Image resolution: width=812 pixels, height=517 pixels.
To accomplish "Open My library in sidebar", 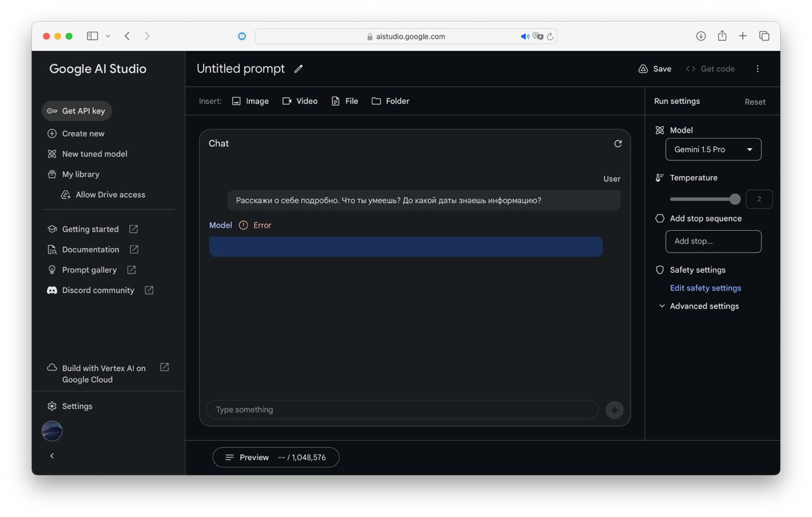I will [80, 174].
